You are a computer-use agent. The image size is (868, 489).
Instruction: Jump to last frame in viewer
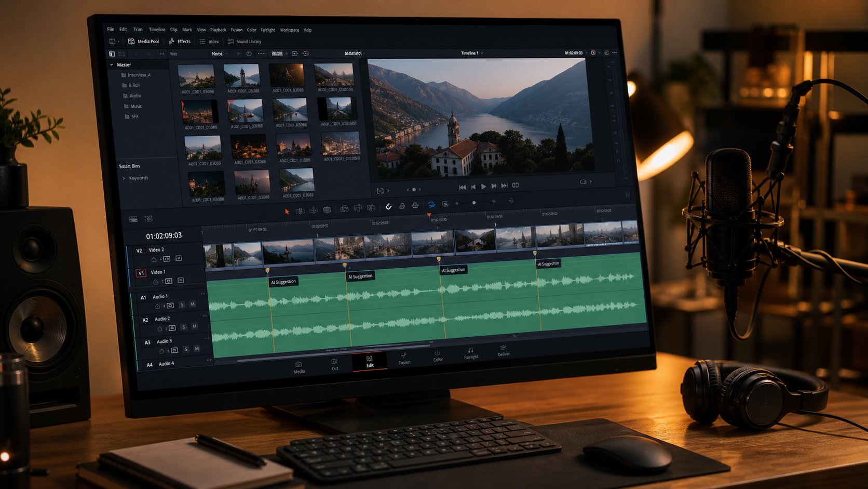click(504, 186)
